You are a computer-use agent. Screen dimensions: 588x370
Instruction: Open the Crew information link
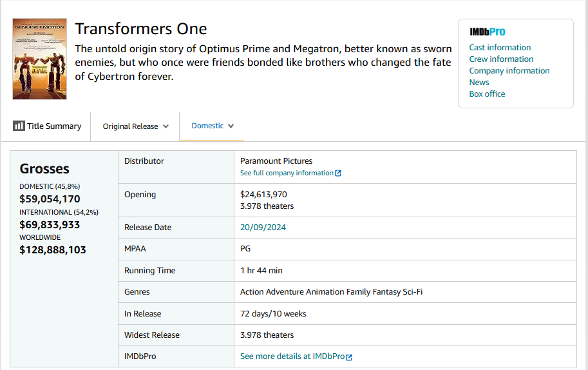(x=501, y=59)
